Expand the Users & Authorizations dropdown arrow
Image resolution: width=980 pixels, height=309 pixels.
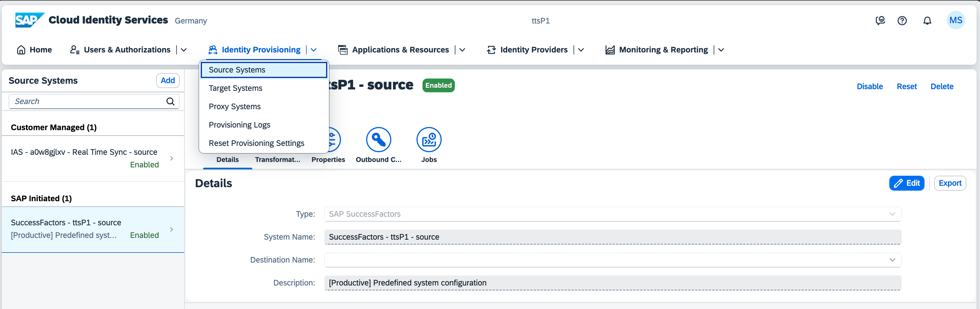pyautogui.click(x=184, y=50)
